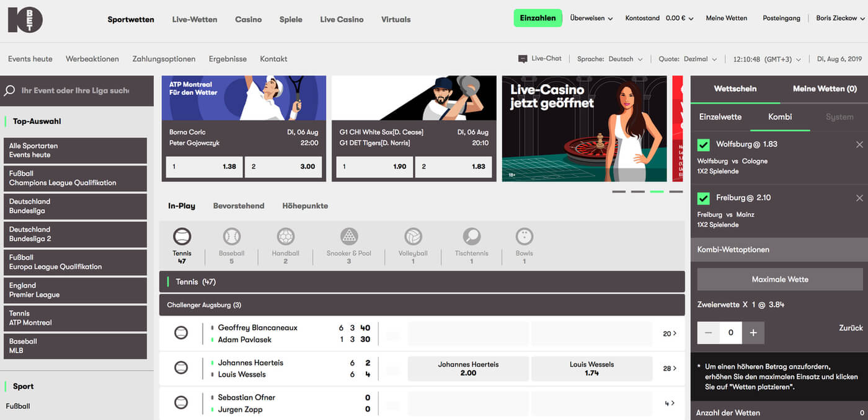
Task: Select the Handball sport icon
Action: [x=285, y=236]
